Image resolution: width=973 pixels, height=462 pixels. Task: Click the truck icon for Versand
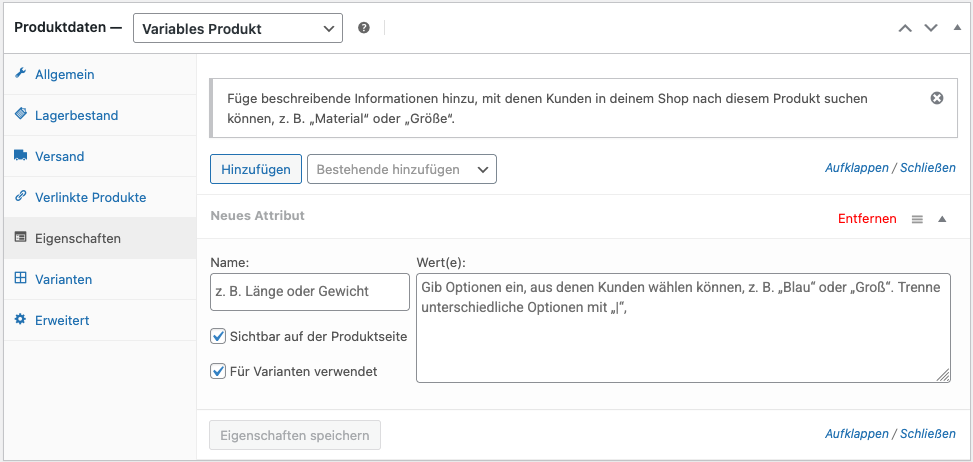tap(20, 156)
